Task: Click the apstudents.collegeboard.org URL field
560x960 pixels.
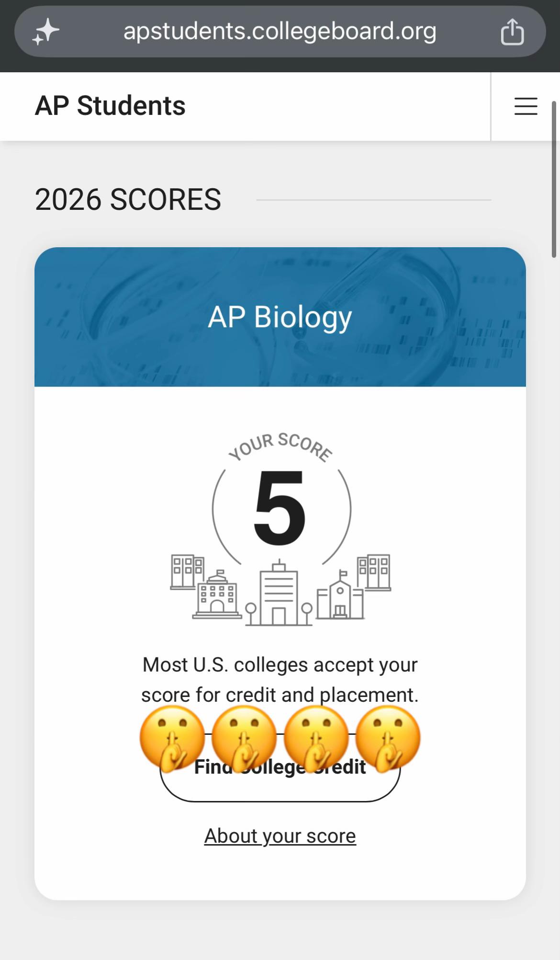Action: [x=280, y=32]
